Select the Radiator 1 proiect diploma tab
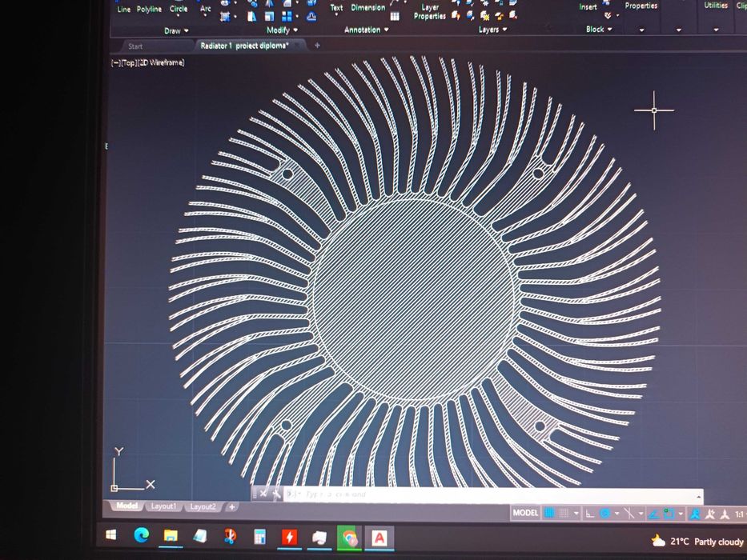 pos(244,46)
